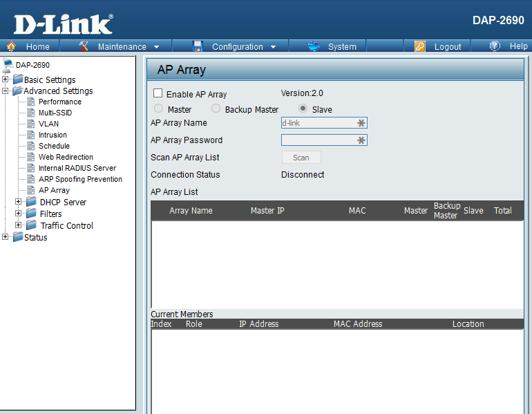This screenshot has width=532, height=414.
Task: Click the Filters folder icon
Action: (x=32, y=214)
